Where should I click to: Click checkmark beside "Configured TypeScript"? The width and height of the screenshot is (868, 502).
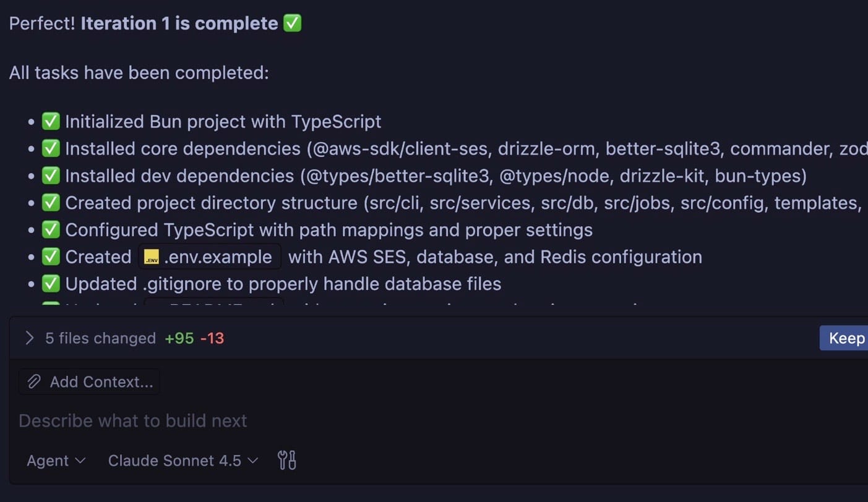[51, 230]
